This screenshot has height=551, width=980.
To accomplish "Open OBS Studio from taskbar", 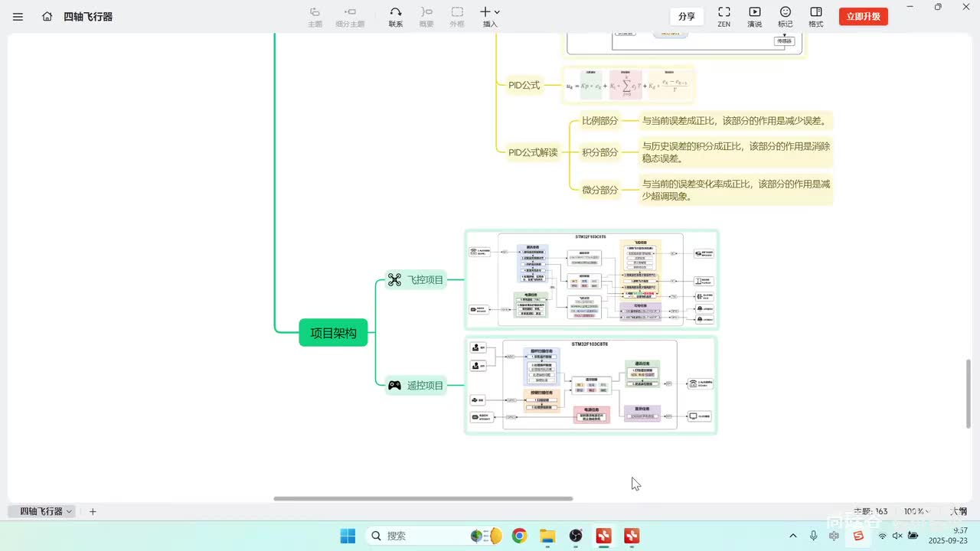I will click(576, 536).
